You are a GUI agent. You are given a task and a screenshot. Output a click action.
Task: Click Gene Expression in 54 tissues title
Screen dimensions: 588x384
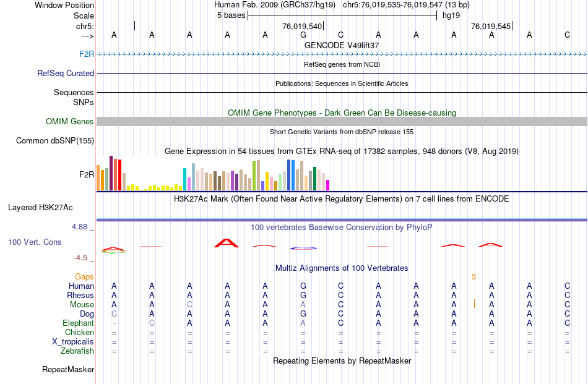click(x=342, y=151)
